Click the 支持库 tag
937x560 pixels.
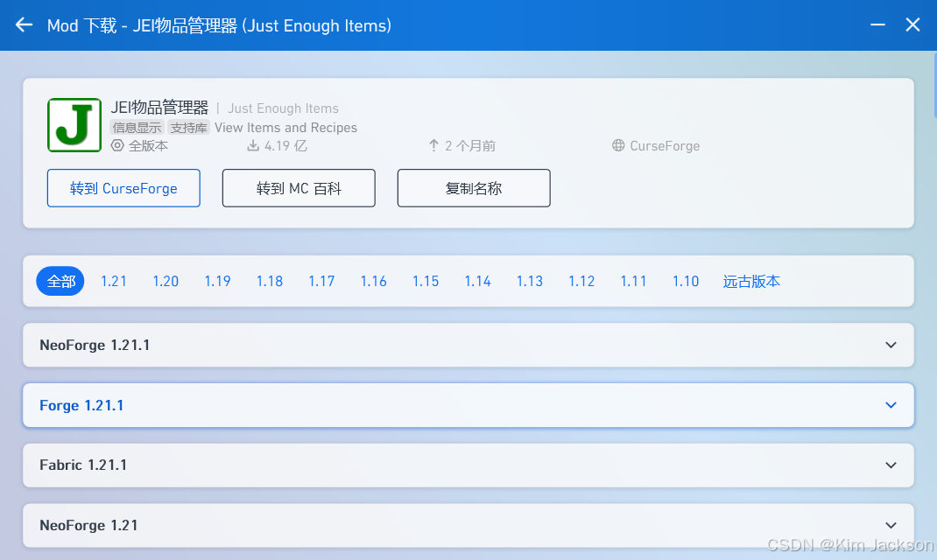[188, 127]
